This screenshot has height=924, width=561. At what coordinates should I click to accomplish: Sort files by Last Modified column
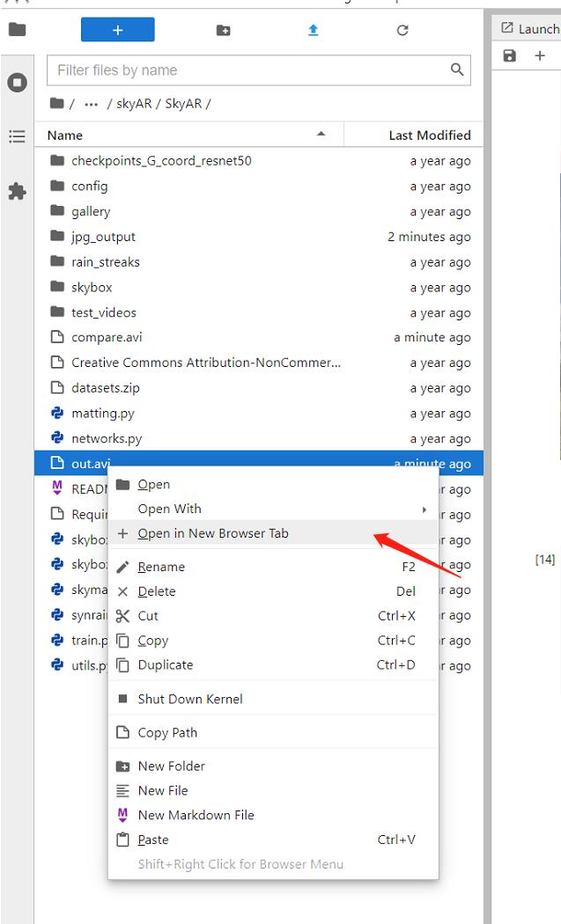(x=414, y=135)
